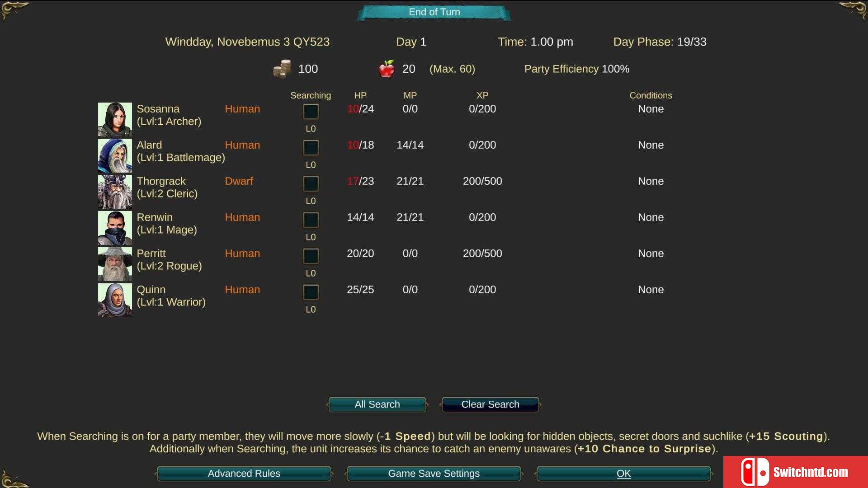The height and width of the screenshot is (488, 868).
Task: Open Game Save Settings menu
Action: point(434,473)
